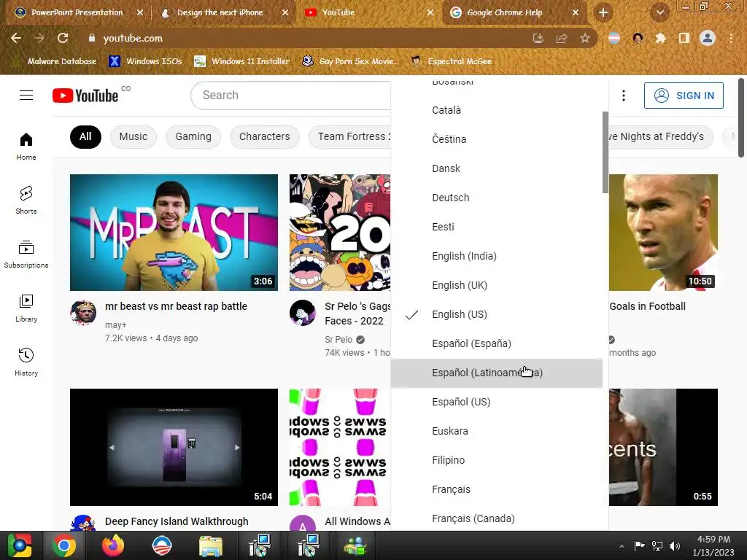Image resolution: width=747 pixels, height=560 pixels.
Task: Click the install app icon in address bar
Action: coord(538,38)
